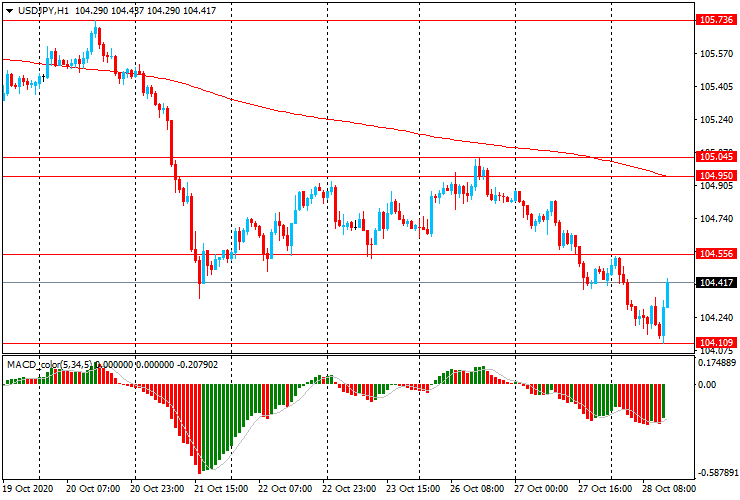Viewport: 740px width, 500px height.
Task: Click the deepest red MACD histogram bar
Action: point(199,429)
